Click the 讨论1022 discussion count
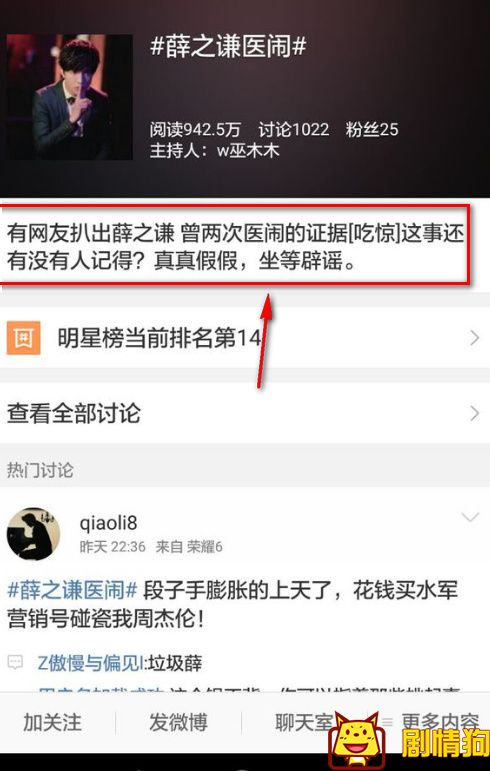This screenshot has height=771, width=490. 294,129
